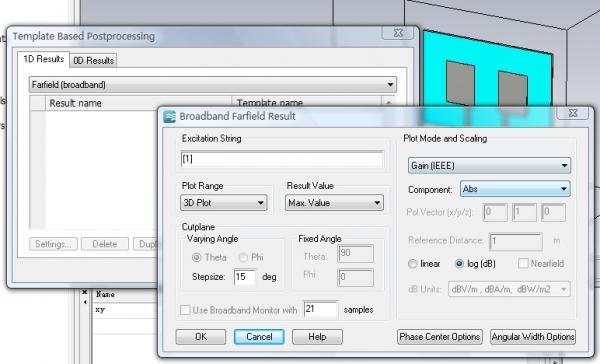
Task: Click the Stepsize input field
Action: coord(245,277)
